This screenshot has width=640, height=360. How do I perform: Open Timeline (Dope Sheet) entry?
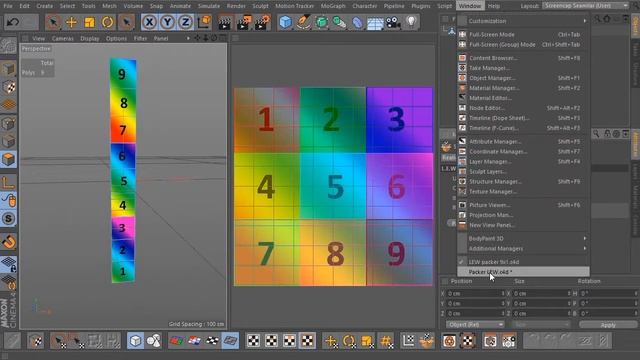(523, 118)
